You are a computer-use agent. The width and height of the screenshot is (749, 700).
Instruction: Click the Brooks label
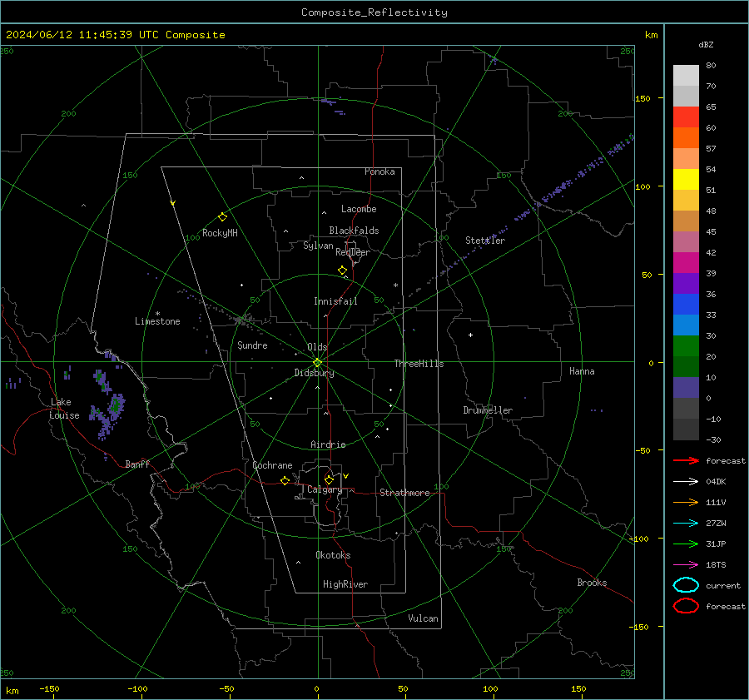pyautogui.click(x=592, y=583)
